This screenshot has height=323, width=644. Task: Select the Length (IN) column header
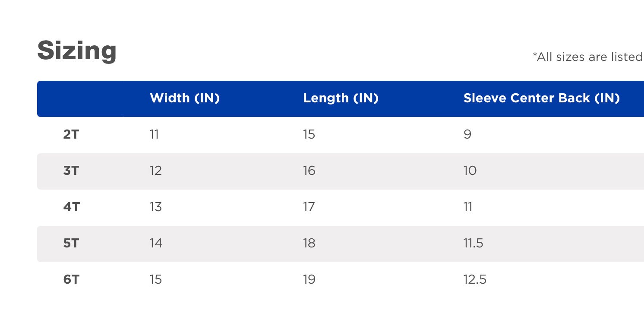[x=341, y=98]
